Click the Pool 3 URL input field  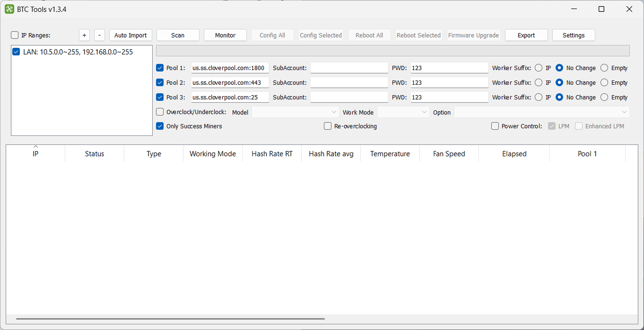coord(230,97)
